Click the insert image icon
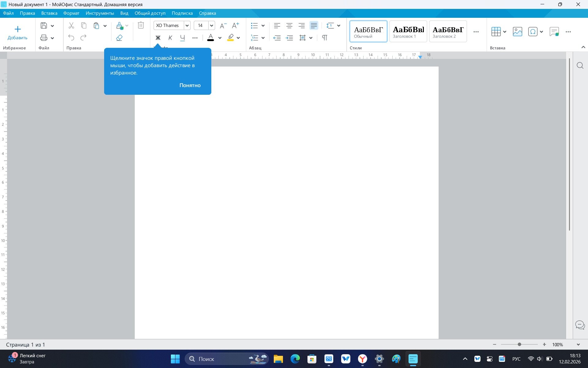Image resolution: width=588 pixels, height=368 pixels. (517, 32)
